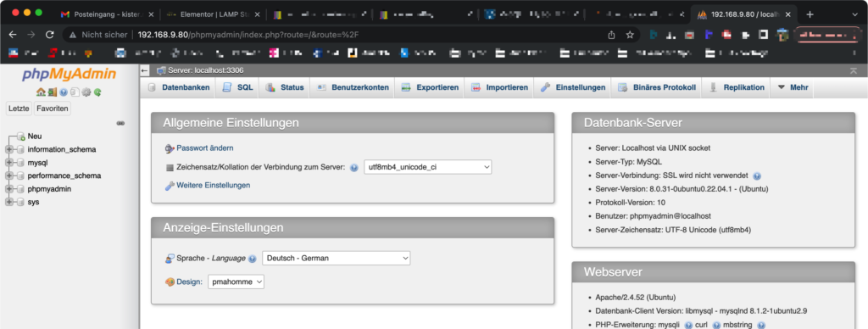Screen dimensions: 868x329
Task: Expand the performance_schema database tree node
Action: tap(8, 176)
